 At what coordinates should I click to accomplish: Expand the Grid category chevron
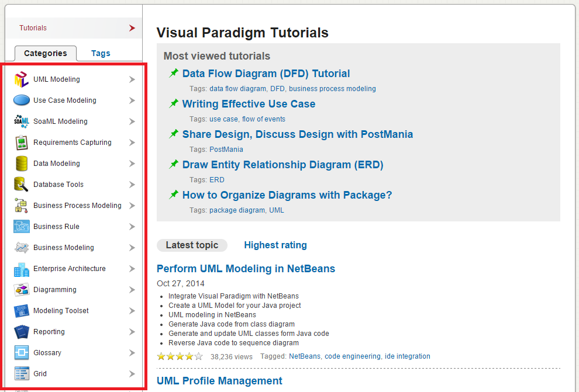coord(132,373)
